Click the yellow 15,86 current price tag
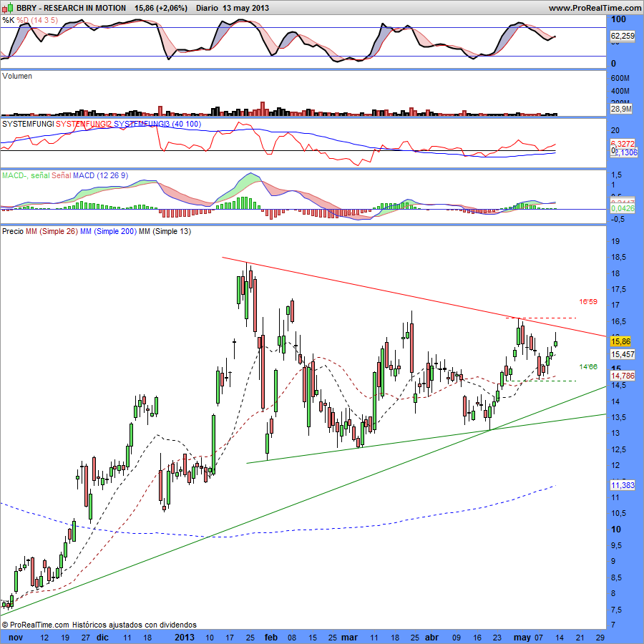Screen dimensions: 644x644 pos(620,342)
